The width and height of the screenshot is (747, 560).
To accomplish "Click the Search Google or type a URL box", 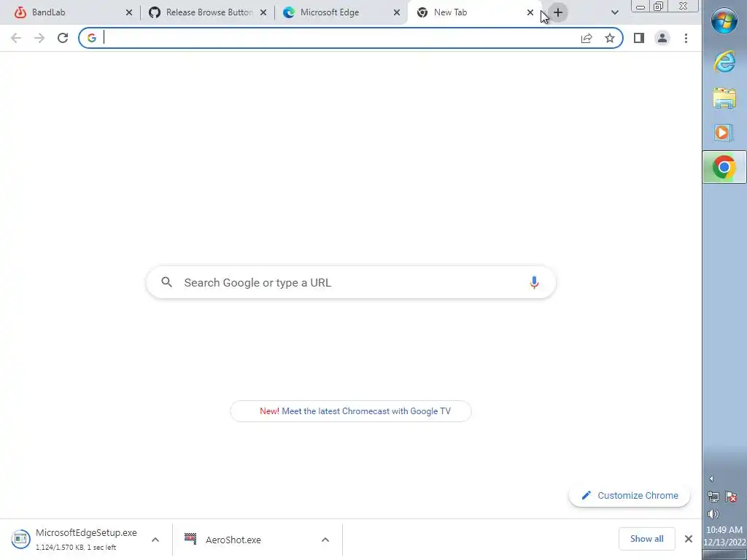I will [x=351, y=282].
